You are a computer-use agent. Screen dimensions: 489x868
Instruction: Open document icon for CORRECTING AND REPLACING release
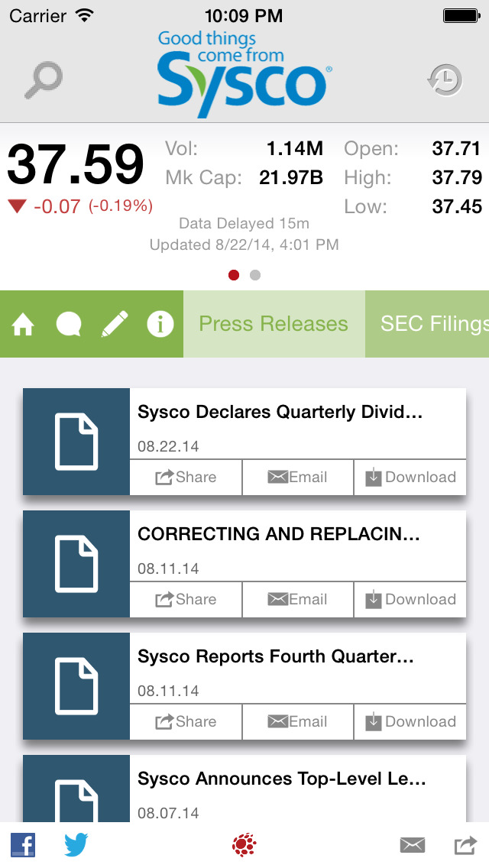pyautogui.click(x=76, y=564)
